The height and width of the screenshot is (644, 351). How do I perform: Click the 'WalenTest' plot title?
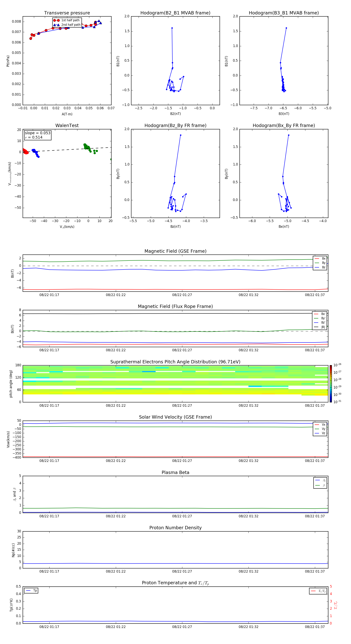pyautogui.click(x=67, y=125)
